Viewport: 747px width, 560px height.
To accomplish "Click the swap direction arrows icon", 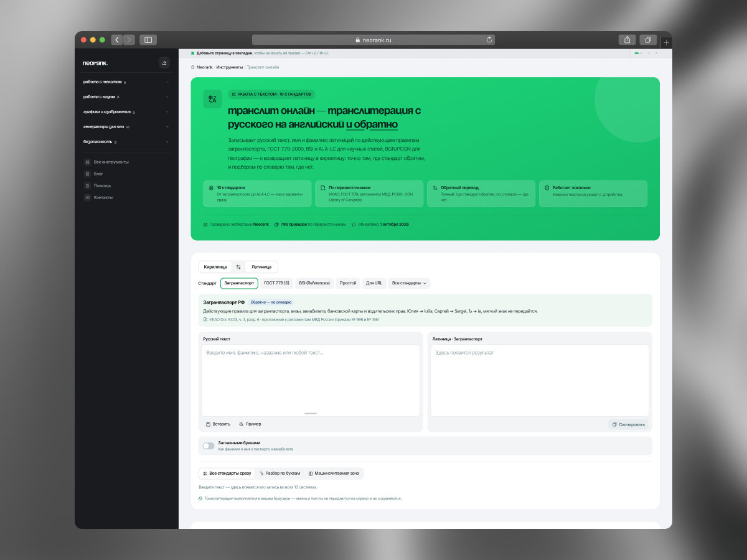I will [238, 267].
